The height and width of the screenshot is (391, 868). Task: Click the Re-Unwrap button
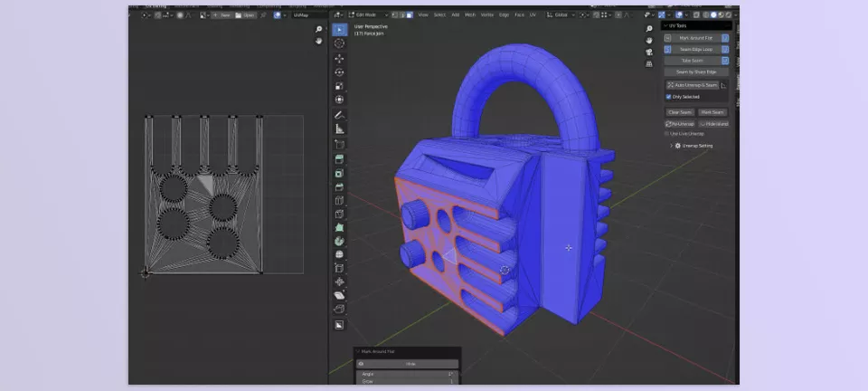679,124
